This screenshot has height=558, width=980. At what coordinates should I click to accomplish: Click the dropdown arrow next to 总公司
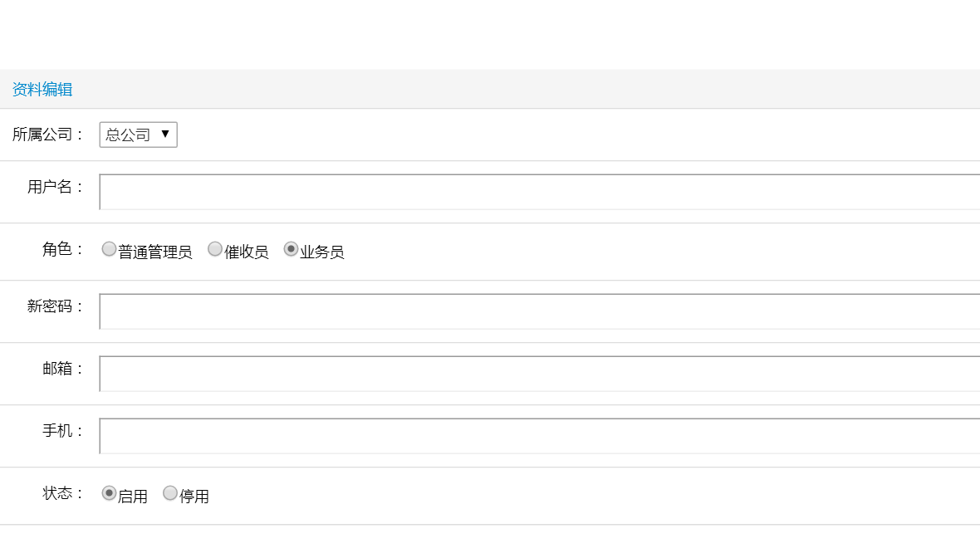tap(165, 134)
